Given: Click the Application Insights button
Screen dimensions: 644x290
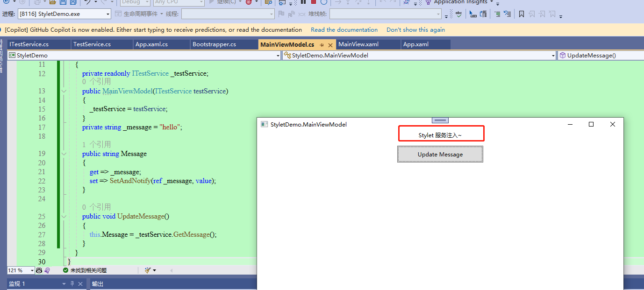Looking at the screenshot, I should tap(460, 2).
